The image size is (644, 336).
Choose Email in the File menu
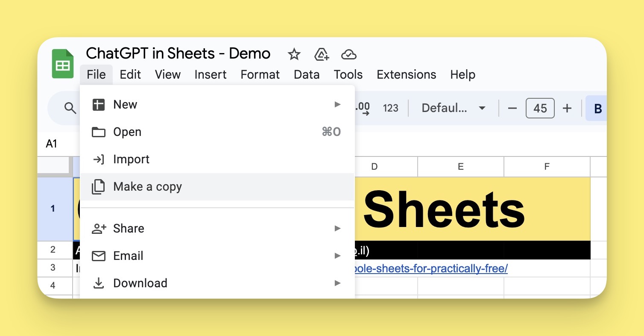pyautogui.click(x=217, y=256)
